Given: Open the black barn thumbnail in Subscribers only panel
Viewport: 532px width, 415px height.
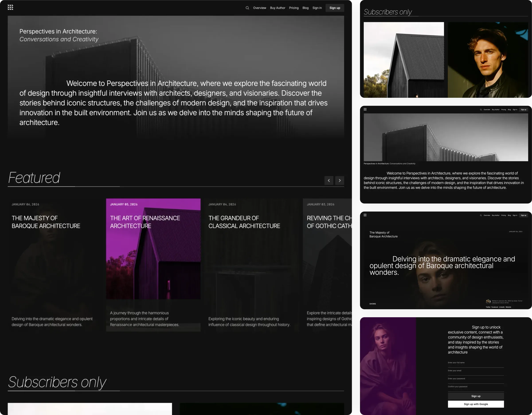Looking at the screenshot, I should pos(404,60).
